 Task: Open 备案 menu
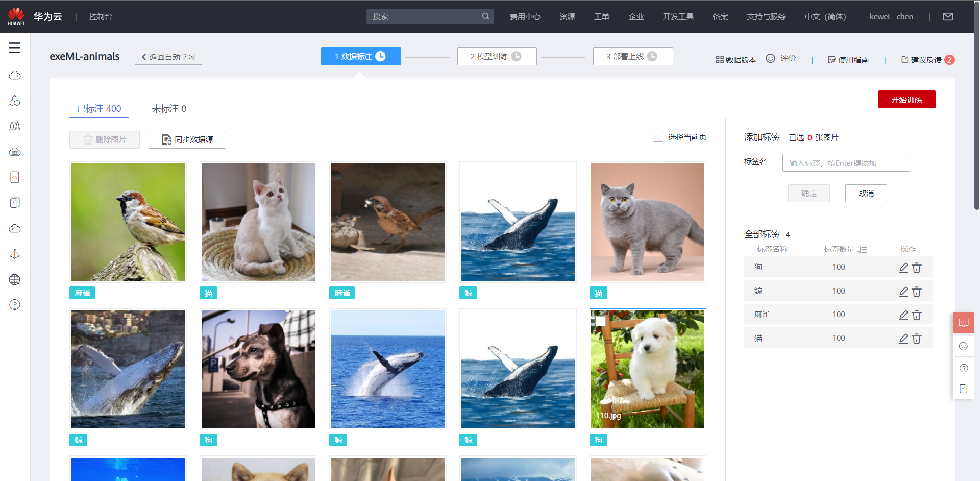(x=720, y=17)
